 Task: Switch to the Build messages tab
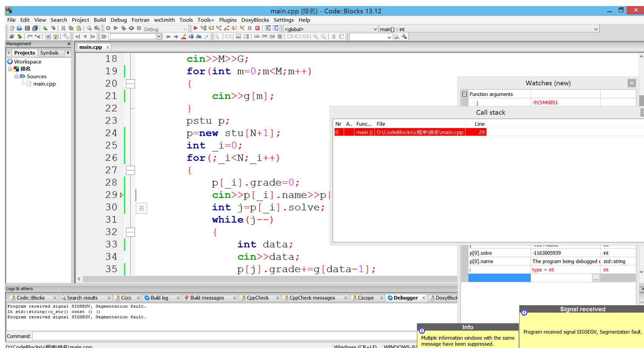(x=207, y=297)
